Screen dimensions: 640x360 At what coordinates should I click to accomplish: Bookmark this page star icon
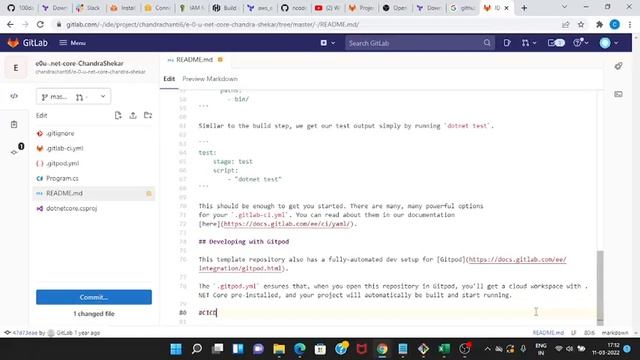pos(581,24)
